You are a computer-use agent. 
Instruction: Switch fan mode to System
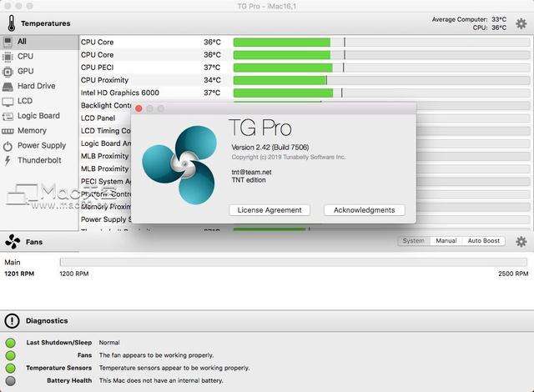point(414,240)
